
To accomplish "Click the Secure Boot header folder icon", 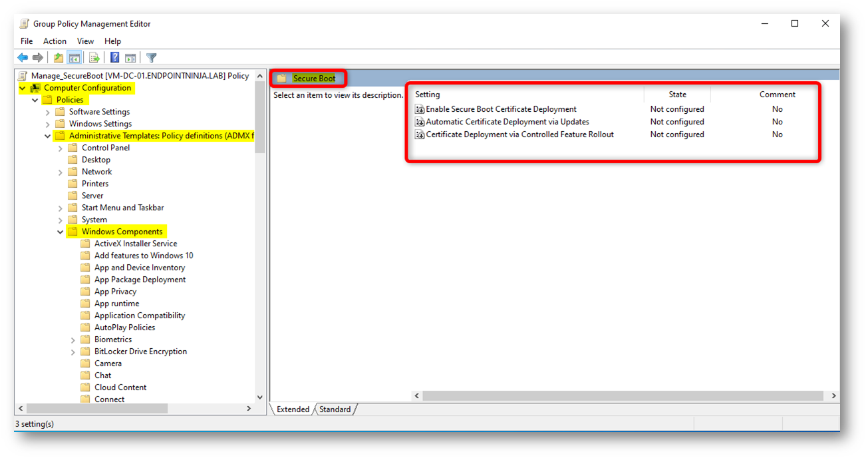I will coord(282,79).
